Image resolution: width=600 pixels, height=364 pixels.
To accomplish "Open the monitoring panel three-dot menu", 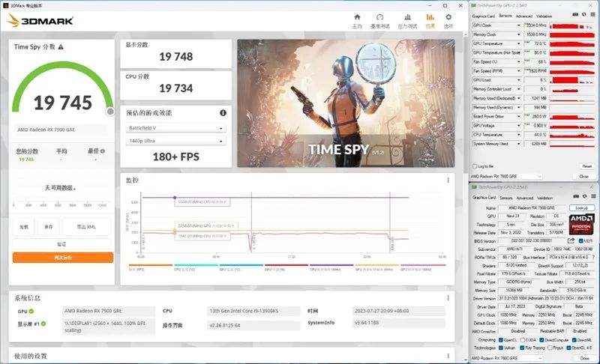I will [x=448, y=180].
